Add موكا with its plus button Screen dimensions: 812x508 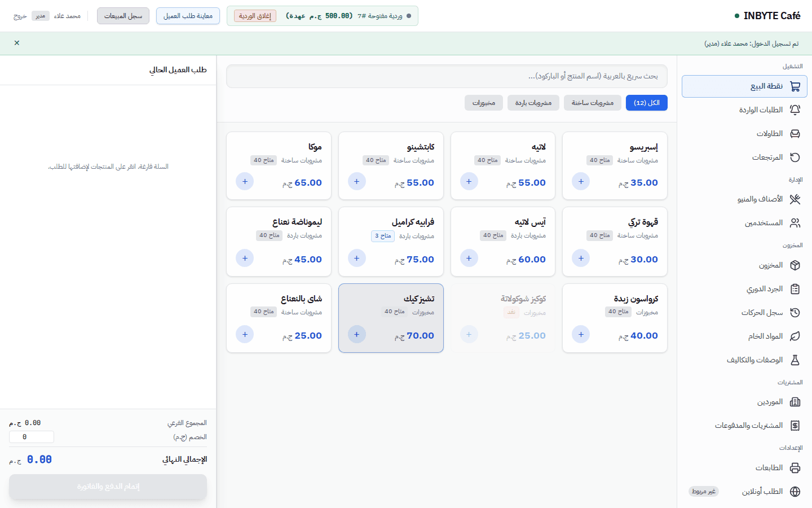click(245, 181)
